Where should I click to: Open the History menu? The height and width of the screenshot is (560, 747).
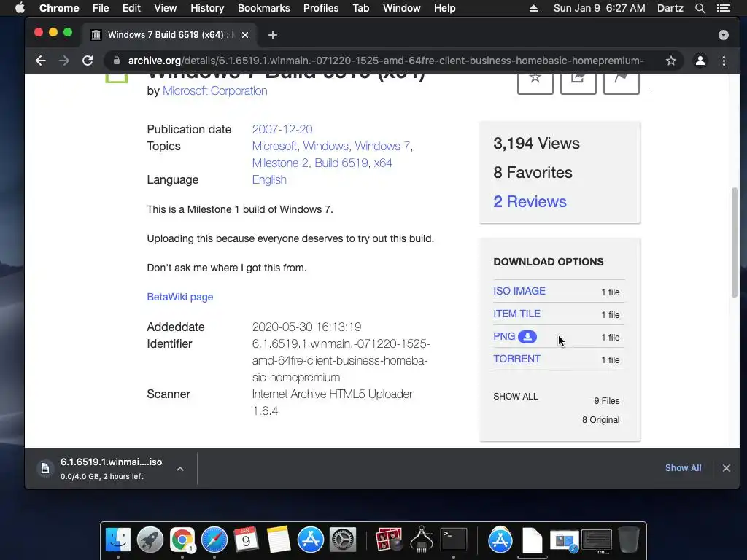(x=207, y=8)
